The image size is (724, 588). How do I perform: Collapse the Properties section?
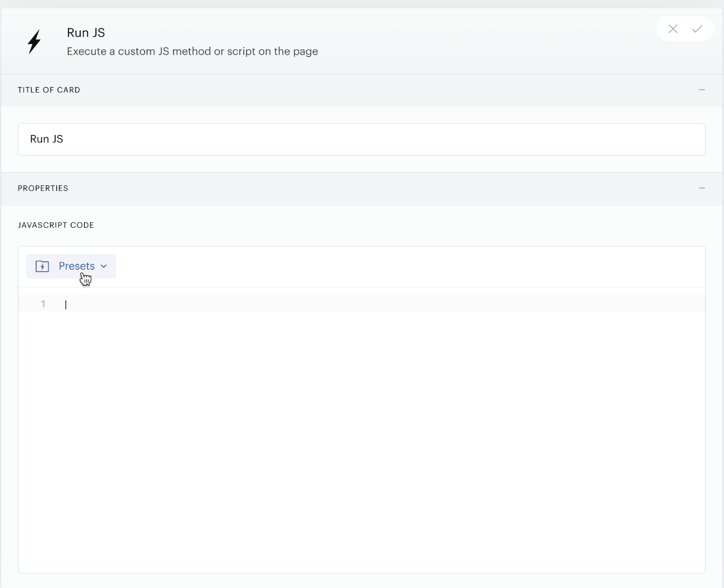(702, 188)
